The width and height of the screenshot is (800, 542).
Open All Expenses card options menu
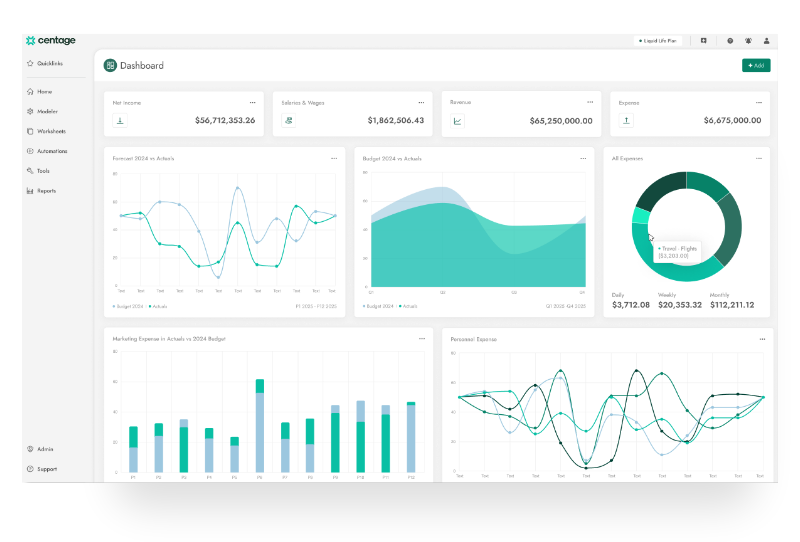tap(759, 158)
